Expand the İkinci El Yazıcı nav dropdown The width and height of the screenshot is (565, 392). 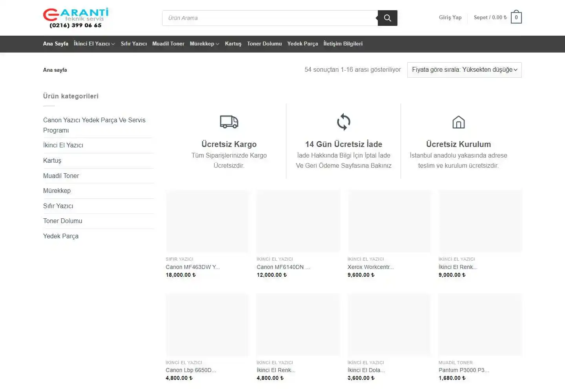[x=94, y=44]
